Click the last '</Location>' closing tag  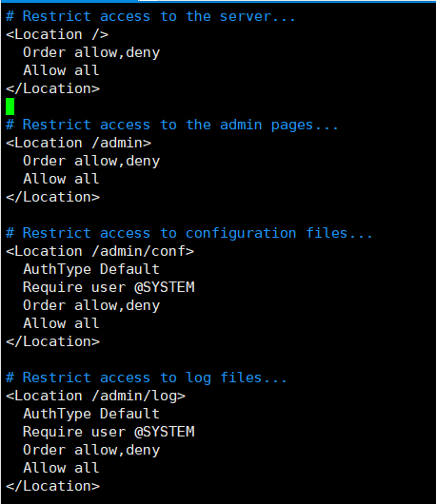(52, 486)
